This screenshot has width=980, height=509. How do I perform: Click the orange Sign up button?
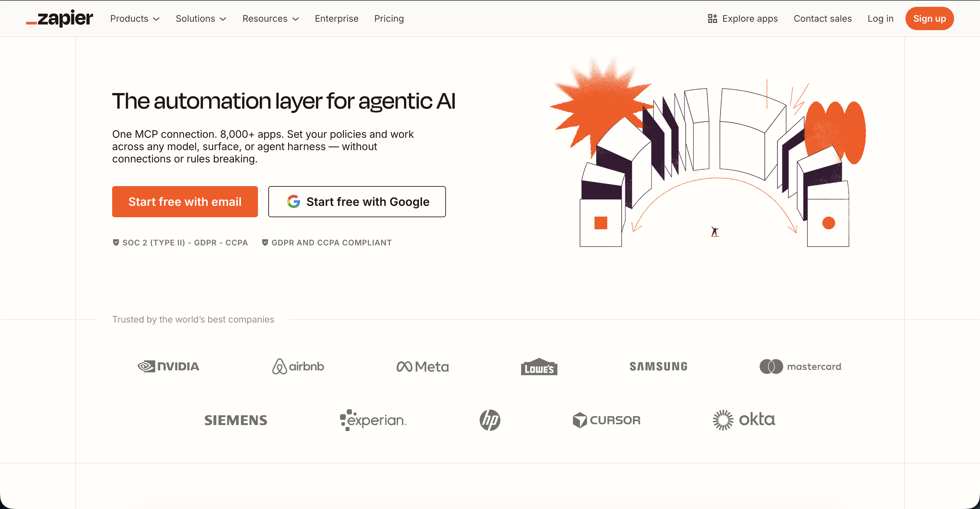(929, 19)
